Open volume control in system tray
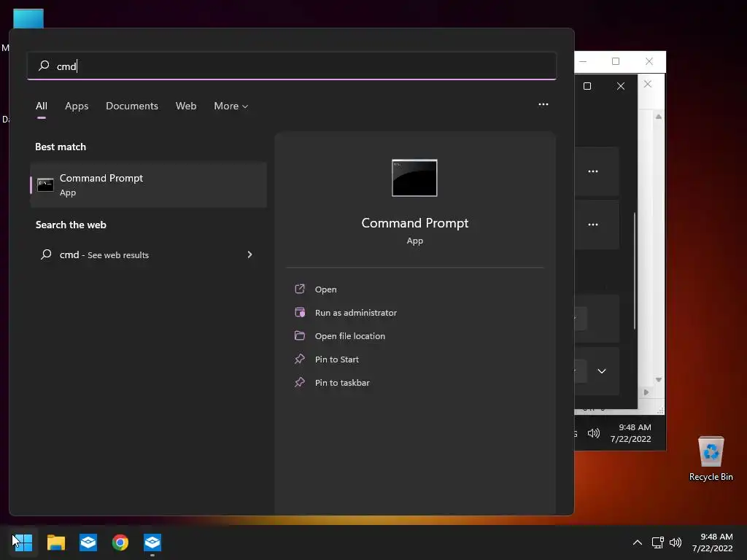 [x=676, y=542]
